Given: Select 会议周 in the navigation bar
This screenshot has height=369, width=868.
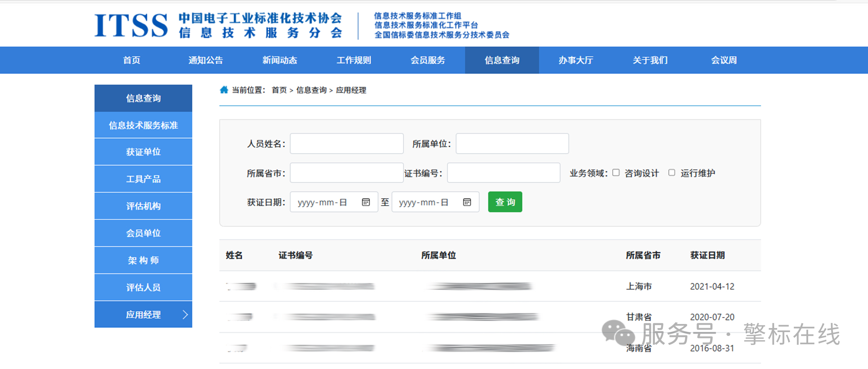Looking at the screenshot, I should coord(723,60).
